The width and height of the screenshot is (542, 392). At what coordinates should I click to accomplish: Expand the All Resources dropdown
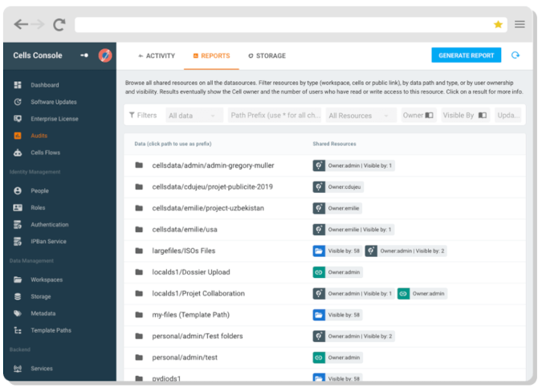tap(360, 116)
